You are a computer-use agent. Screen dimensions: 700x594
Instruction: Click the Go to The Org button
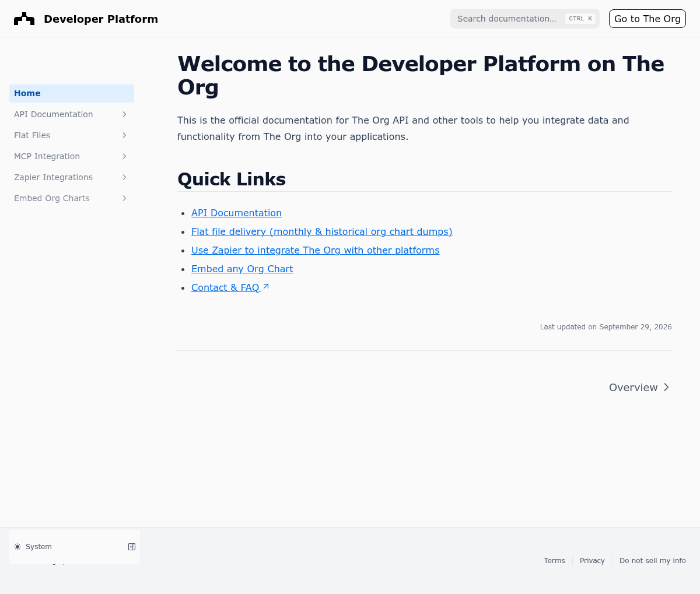pos(647,19)
